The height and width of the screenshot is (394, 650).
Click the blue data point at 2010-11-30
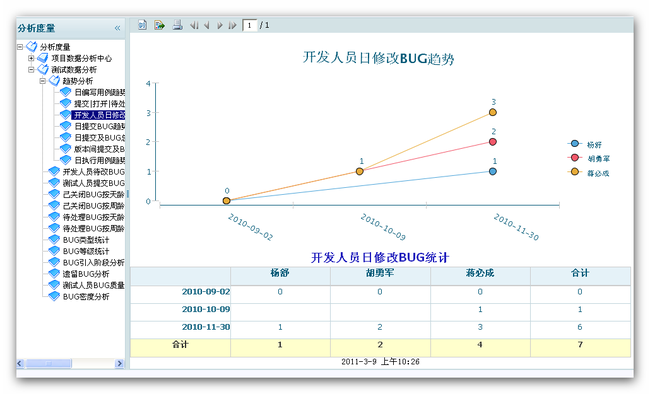[492, 171]
